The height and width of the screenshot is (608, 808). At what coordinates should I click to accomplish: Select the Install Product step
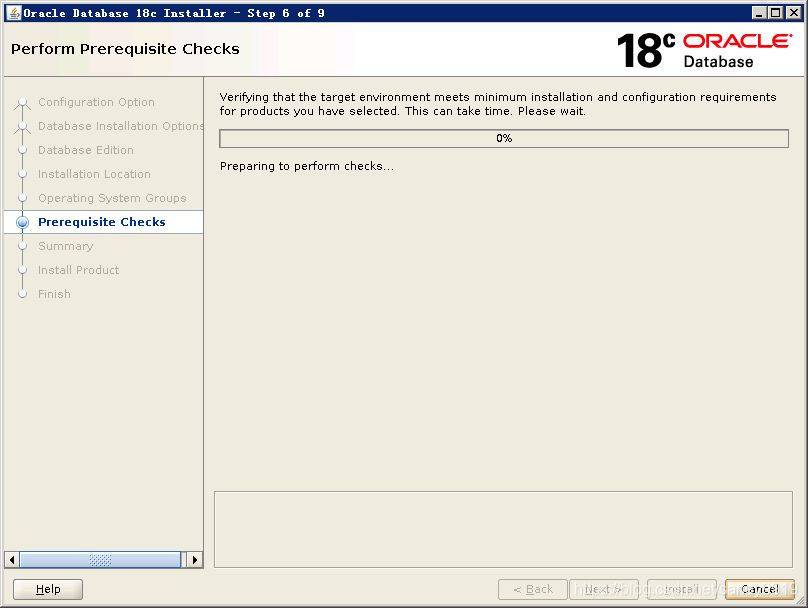78,270
